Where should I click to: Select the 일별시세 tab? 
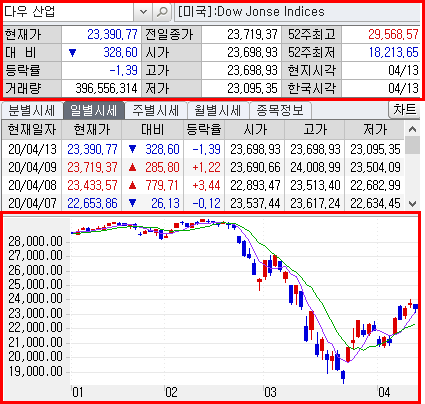94,110
